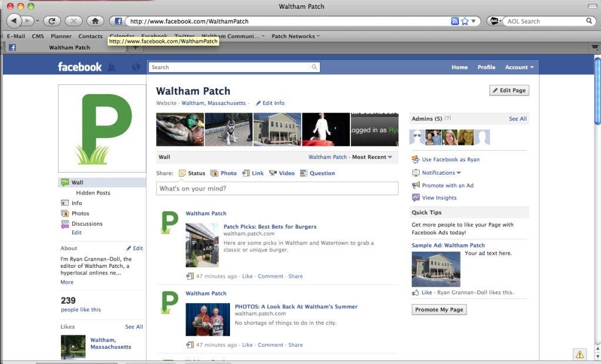
Task: Bookmark page with the star icon
Action: pos(465,21)
